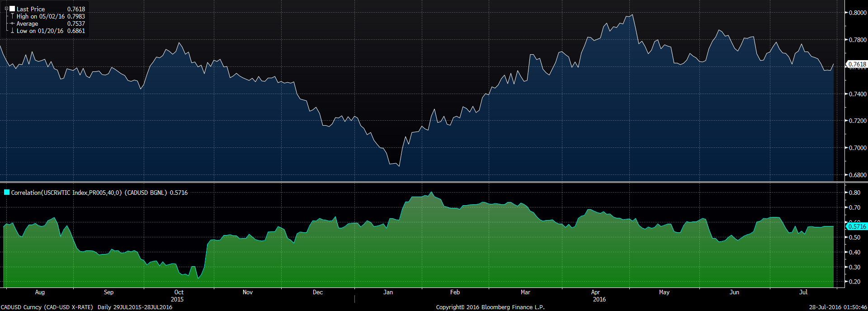Click the Low on 01/20/16 legend entry
Screen dimensions: 868x311
[40, 31]
